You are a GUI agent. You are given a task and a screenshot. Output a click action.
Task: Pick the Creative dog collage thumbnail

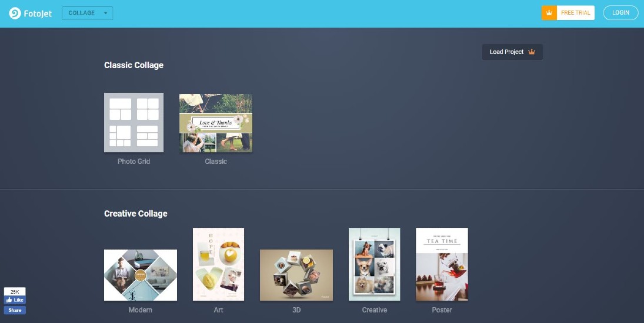[x=375, y=264]
